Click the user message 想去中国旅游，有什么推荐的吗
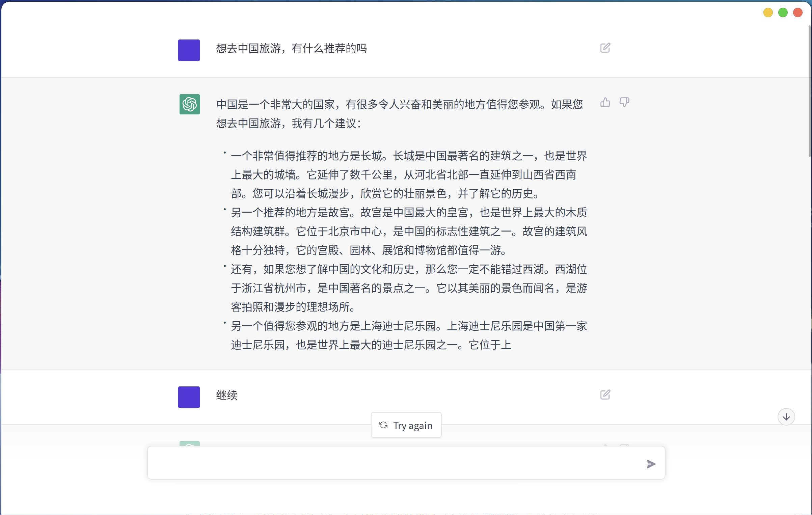The width and height of the screenshot is (812, 515). [291, 49]
